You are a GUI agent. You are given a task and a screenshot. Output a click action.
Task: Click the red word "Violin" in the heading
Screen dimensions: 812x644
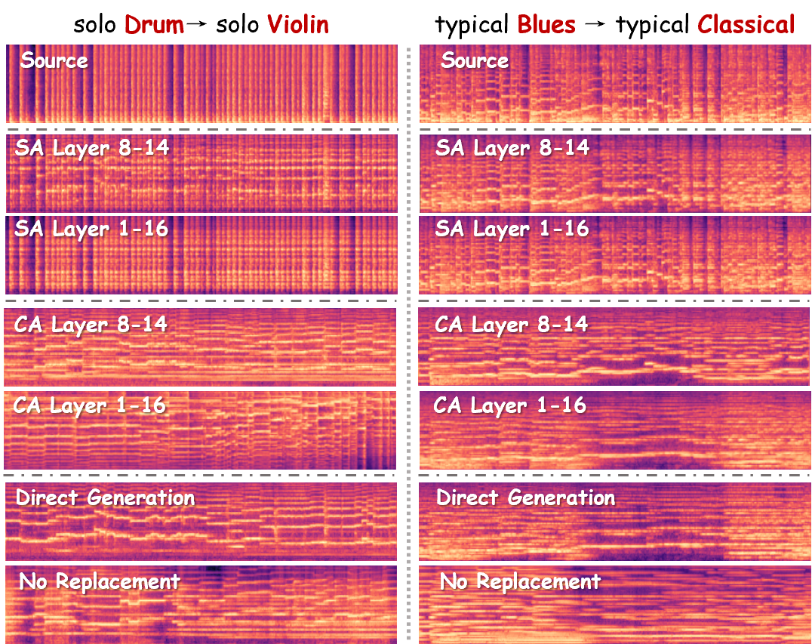coord(298,24)
